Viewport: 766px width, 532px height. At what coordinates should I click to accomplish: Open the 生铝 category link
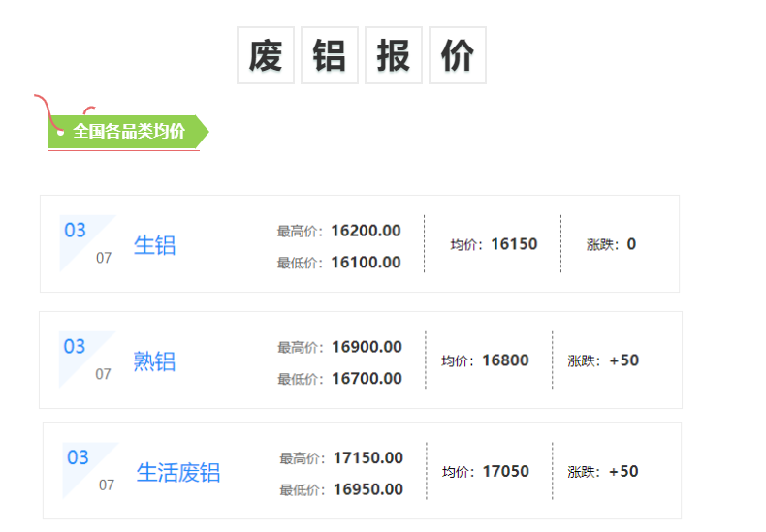(154, 245)
